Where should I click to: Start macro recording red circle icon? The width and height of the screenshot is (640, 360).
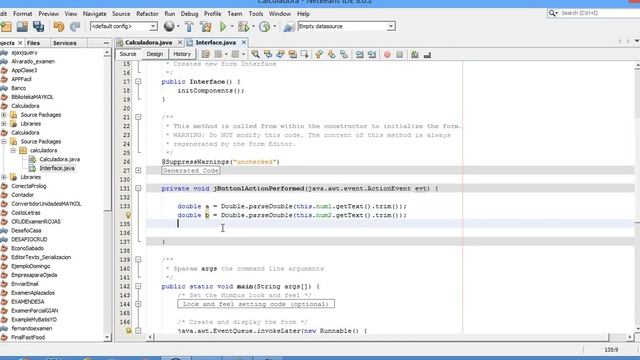(x=387, y=54)
